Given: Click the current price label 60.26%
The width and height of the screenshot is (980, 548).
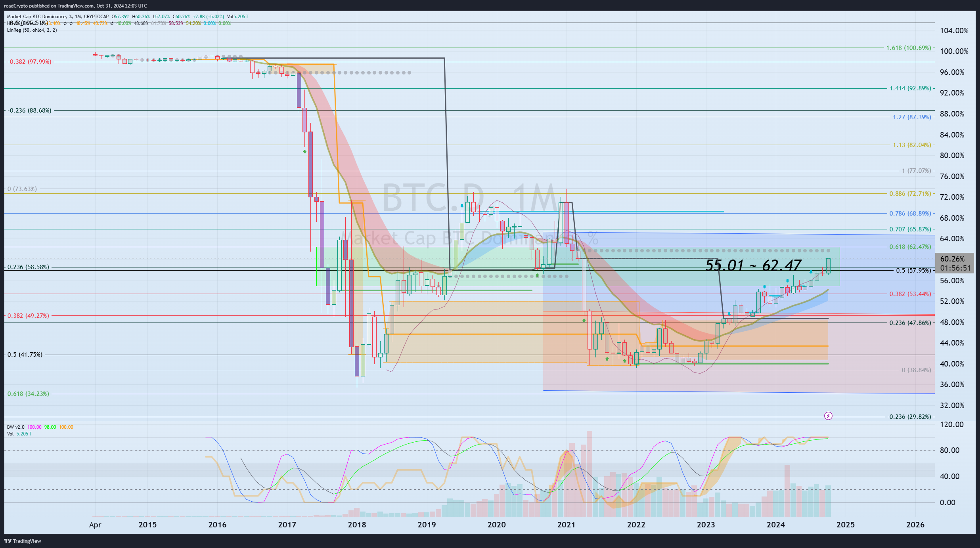Looking at the screenshot, I should click(952, 259).
